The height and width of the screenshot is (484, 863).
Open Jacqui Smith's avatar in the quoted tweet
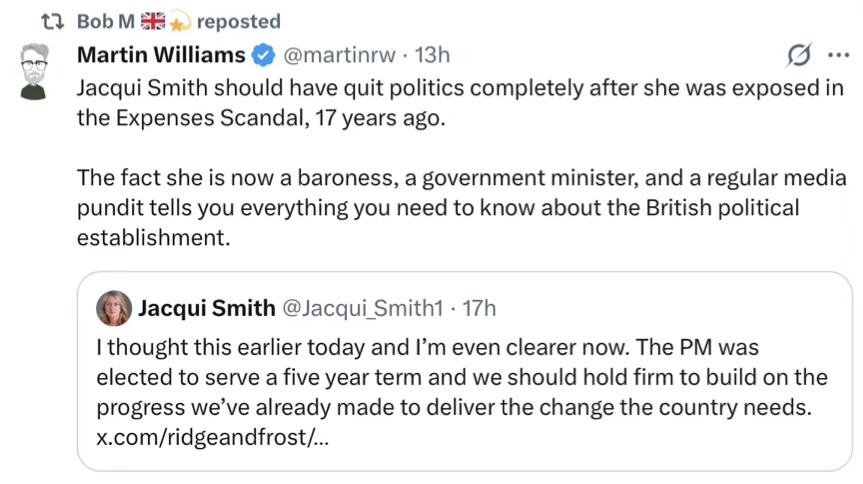click(113, 308)
